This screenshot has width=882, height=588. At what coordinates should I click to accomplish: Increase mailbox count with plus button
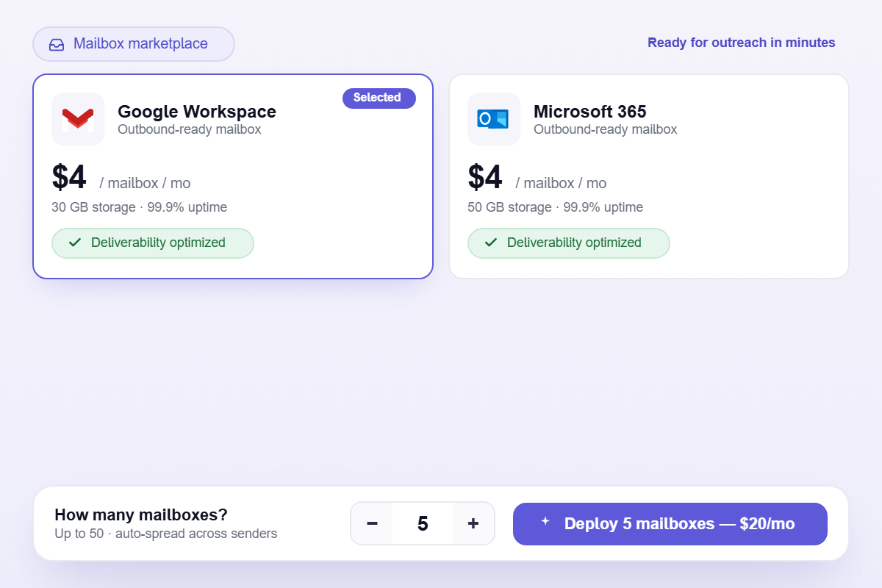(x=473, y=524)
